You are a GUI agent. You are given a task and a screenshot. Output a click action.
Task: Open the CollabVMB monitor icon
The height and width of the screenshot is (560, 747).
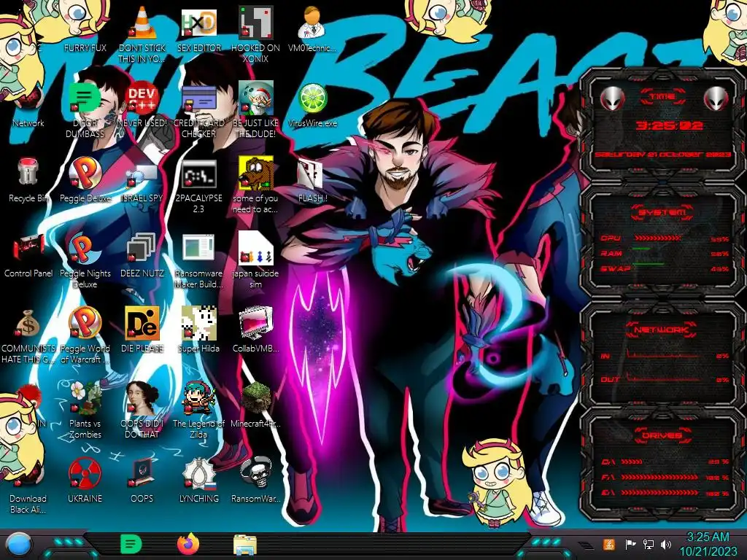pyautogui.click(x=255, y=323)
